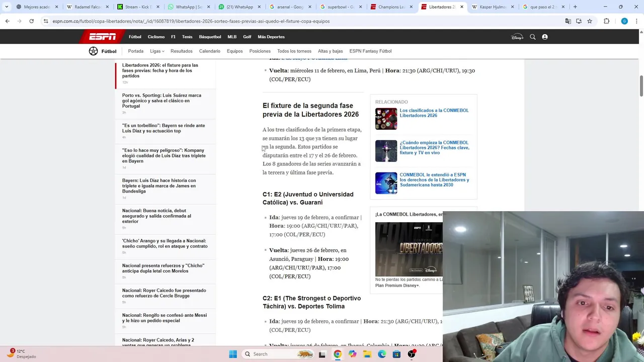
Task: Open 'Los clasificados a la CONMEBOL Libertadores' link
Action: coord(434,113)
